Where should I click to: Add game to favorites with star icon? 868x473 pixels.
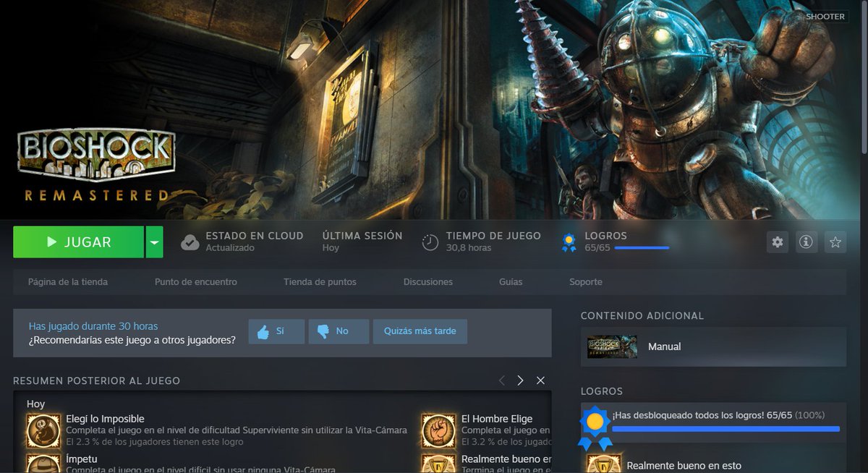(x=835, y=242)
